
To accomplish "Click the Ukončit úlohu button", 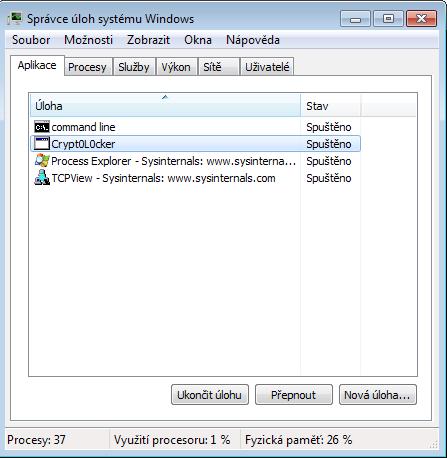I will pyautogui.click(x=210, y=395).
